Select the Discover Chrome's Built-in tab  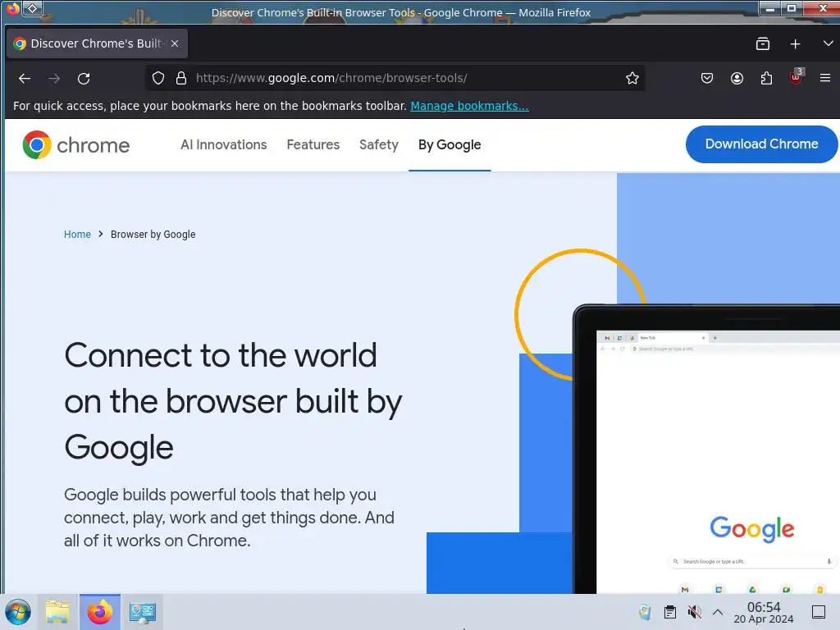click(x=97, y=43)
